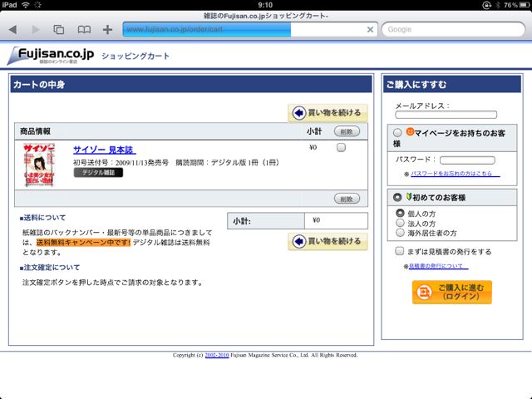The image size is (532, 399).
Task: Tap the Safari back arrow
Action: click(13, 30)
